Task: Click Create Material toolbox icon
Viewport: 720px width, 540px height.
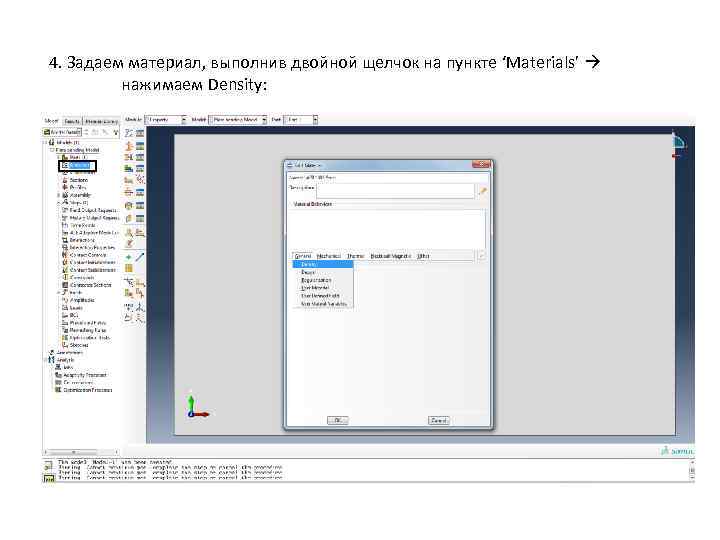Action: [x=129, y=133]
